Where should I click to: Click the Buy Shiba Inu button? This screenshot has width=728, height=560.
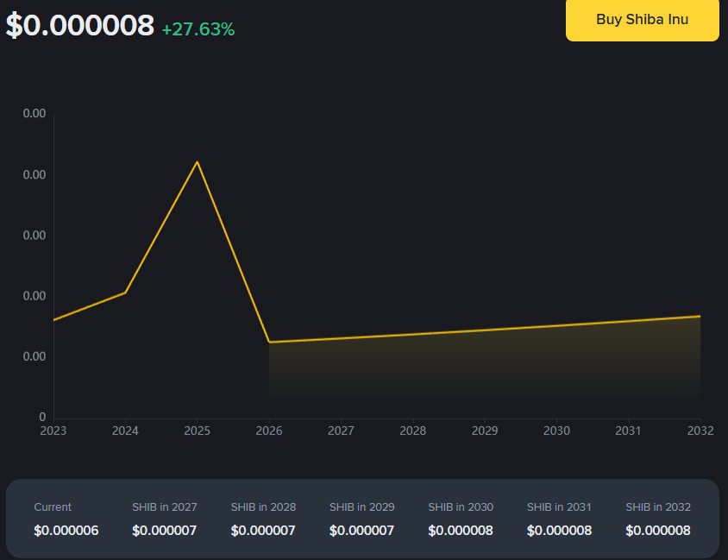[642, 20]
